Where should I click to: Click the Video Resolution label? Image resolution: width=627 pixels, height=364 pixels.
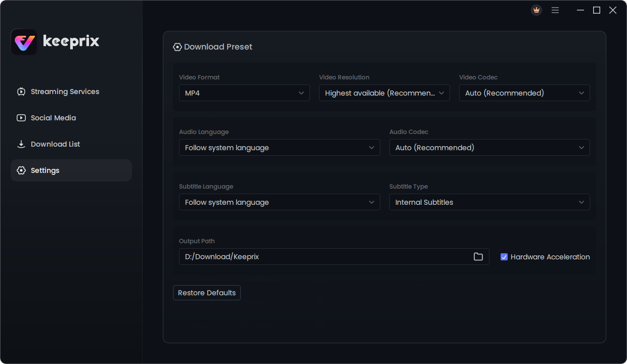coord(344,77)
